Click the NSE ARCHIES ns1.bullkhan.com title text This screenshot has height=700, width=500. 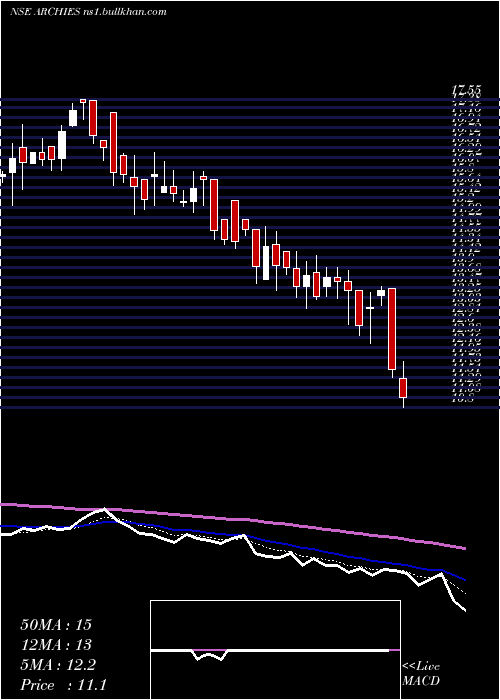coord(88,12)
